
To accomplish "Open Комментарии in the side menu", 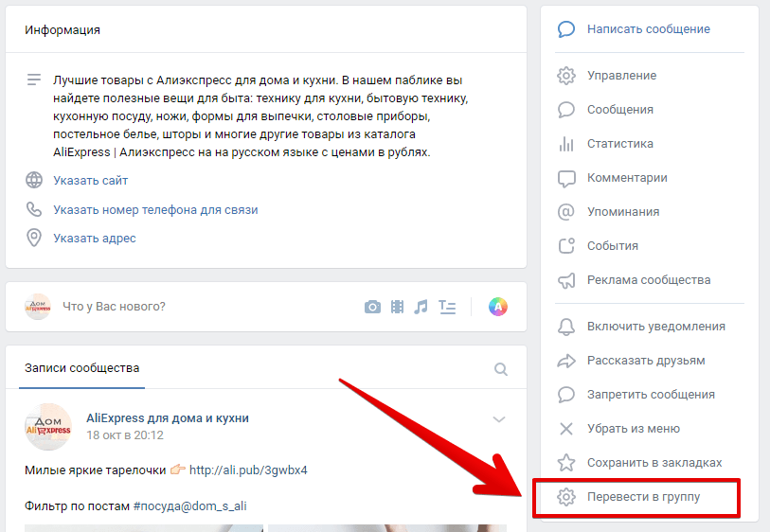I will (x=627, y=178).
